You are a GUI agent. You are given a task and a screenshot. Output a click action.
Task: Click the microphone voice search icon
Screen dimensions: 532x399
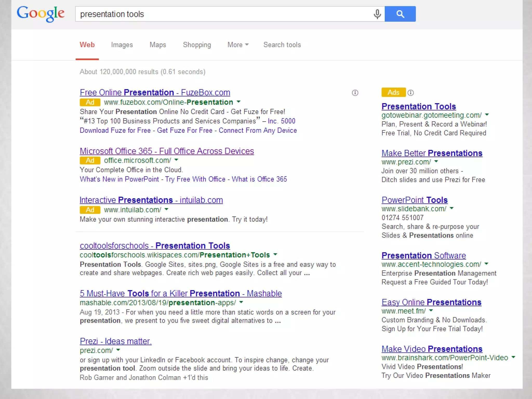point(377,14)
